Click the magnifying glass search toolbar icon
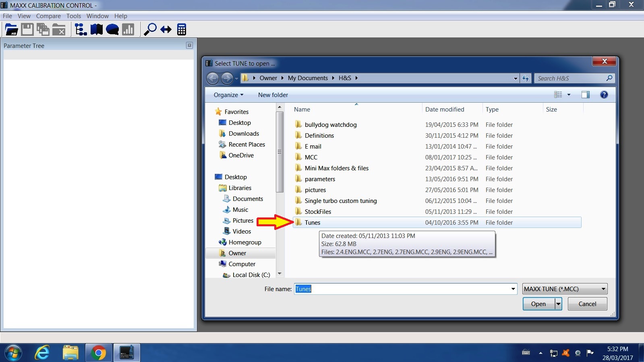Screen dimensions: 644x362 pyautogui.click(x=150, y=29)
